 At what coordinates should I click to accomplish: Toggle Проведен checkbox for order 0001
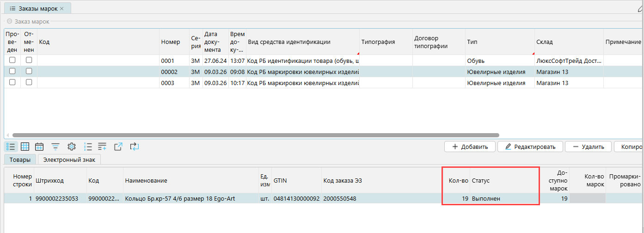point(12,60)
